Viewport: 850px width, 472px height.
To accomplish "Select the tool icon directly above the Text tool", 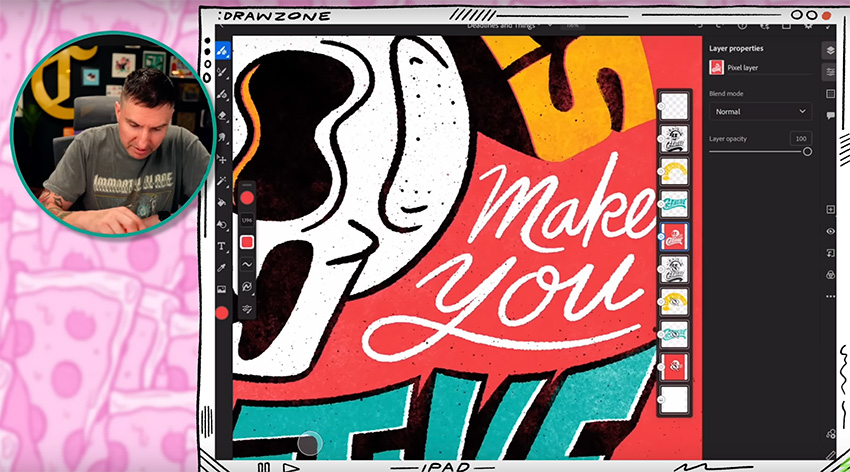I will point(222,224).
